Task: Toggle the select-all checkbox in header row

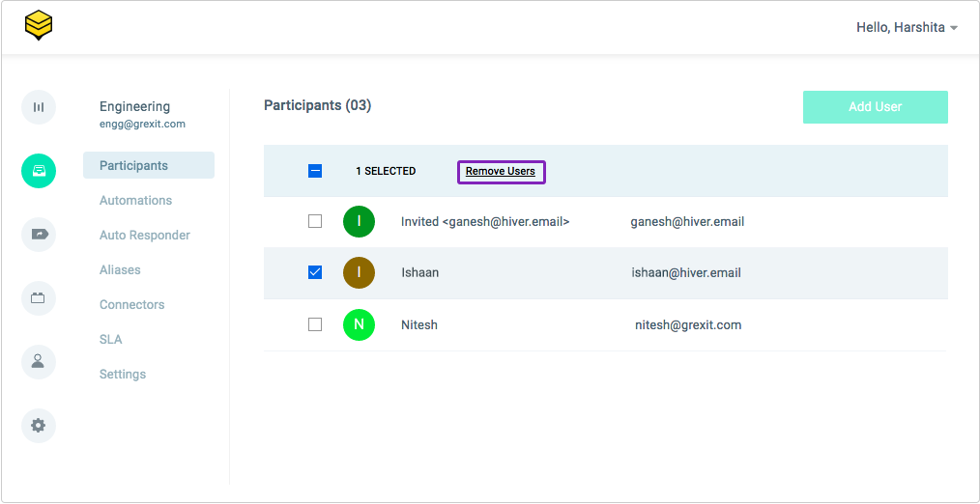Action: pyautogui.click(x=315, y=171)
